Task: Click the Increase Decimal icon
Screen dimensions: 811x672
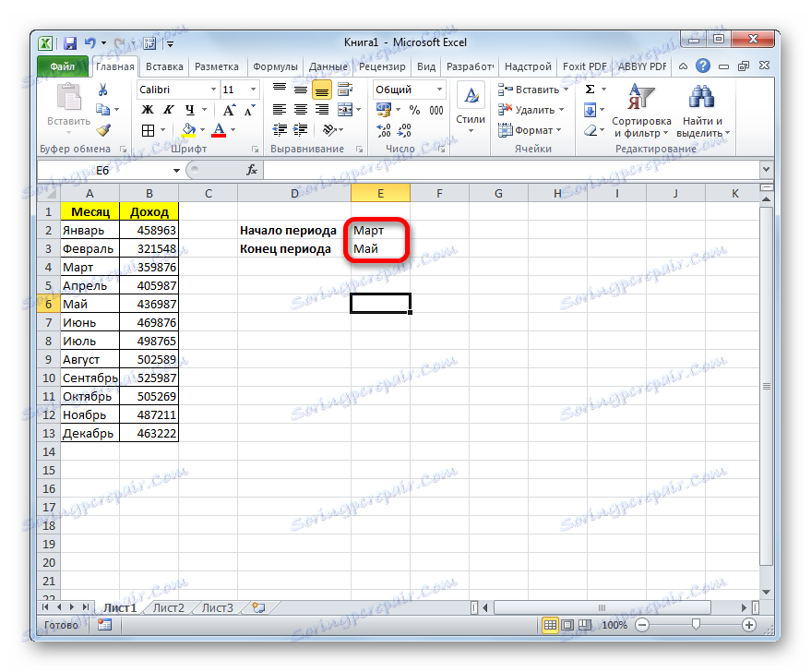Action: tap(384, 130)
